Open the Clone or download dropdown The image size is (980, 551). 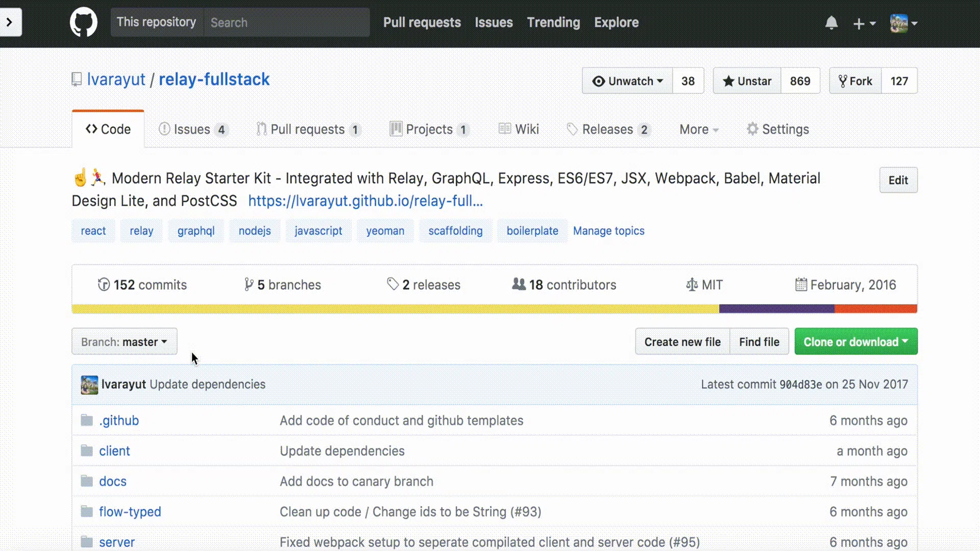(x=856, y=341)
